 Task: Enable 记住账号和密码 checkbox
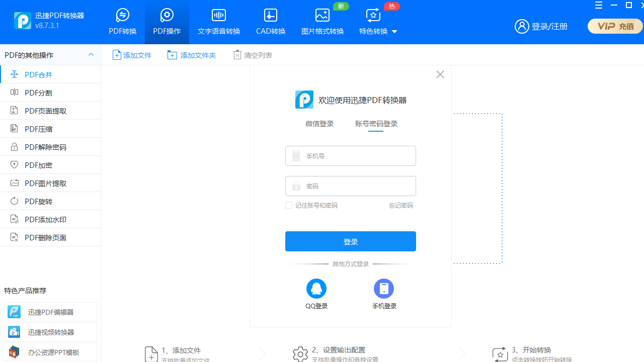pos(289,205)
